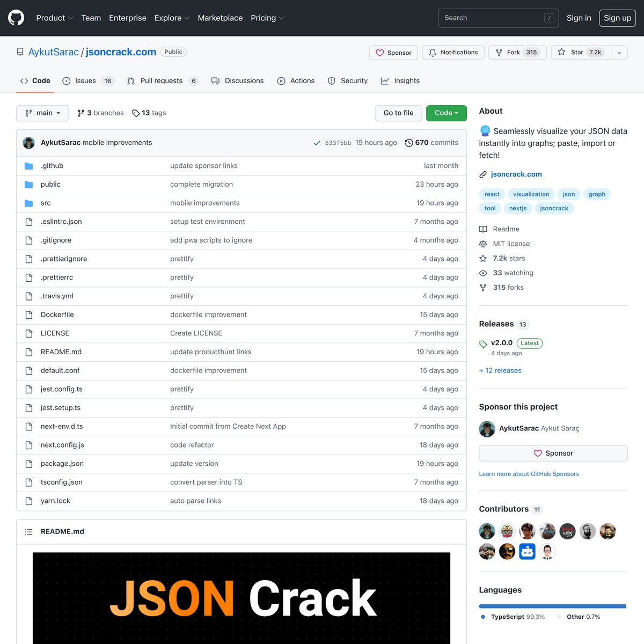Open AykutSarac avatar in Sponsor section

click(x=487, y=429)
